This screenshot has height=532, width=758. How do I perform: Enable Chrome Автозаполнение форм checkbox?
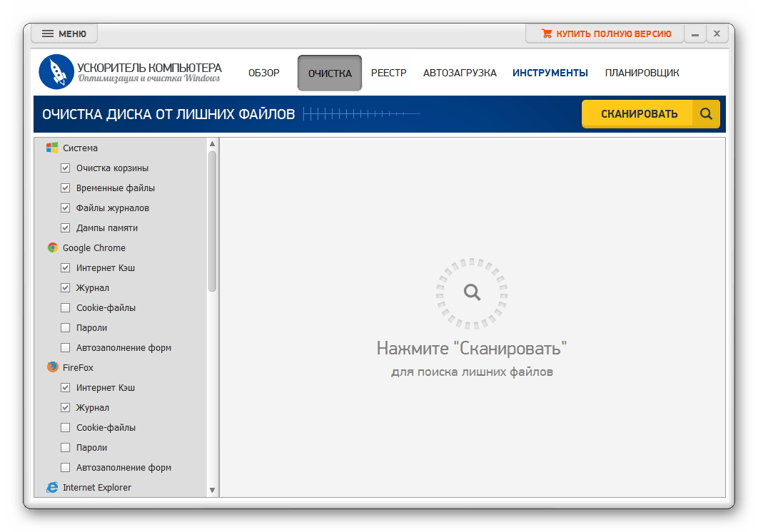click(65, 347)
